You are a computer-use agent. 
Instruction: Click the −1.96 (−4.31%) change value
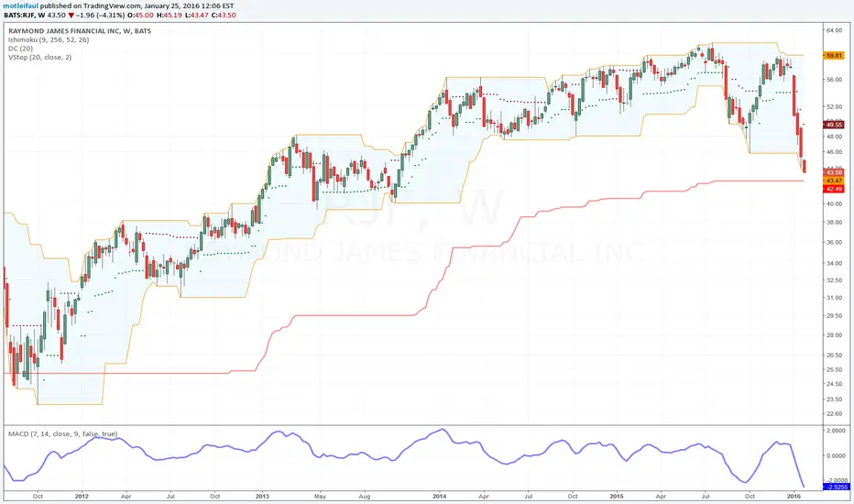point(101,15)
